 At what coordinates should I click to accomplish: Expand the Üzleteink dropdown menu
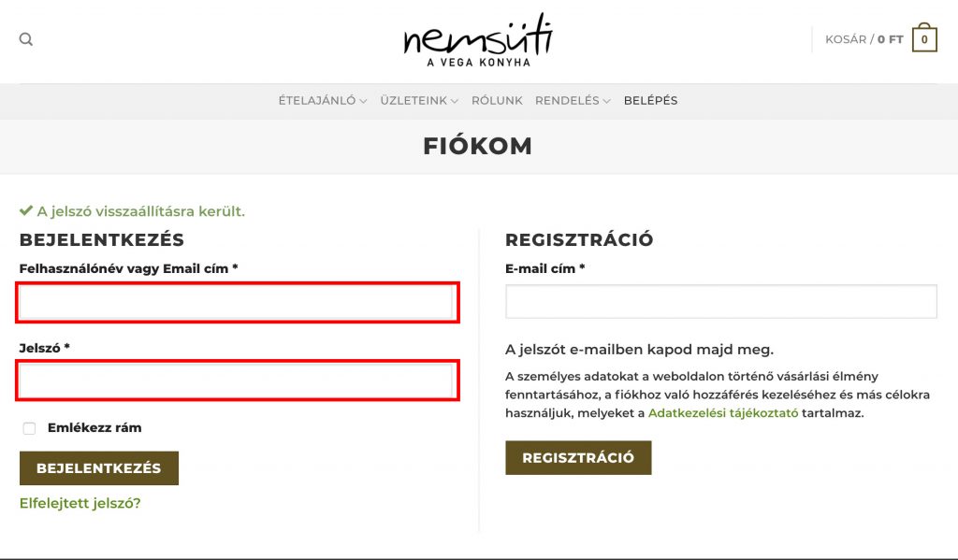(x=419, y=101)
